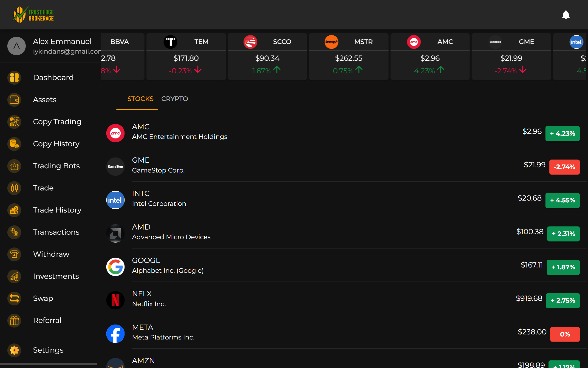
Task: Click the AMC +4.23% change badge
Action: [x=563, y=134]
